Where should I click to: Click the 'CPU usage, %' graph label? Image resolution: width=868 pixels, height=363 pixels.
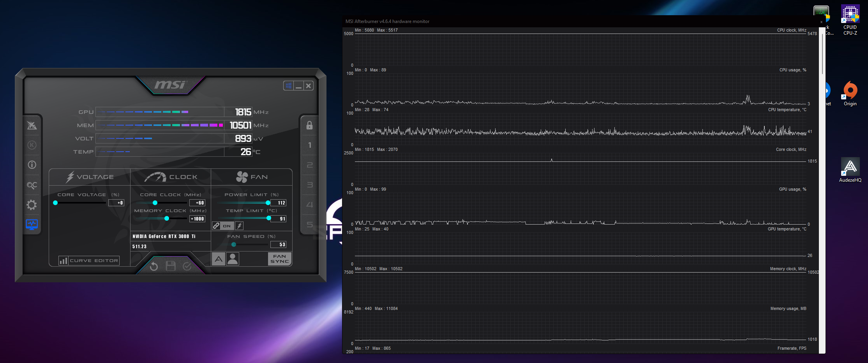793,70
